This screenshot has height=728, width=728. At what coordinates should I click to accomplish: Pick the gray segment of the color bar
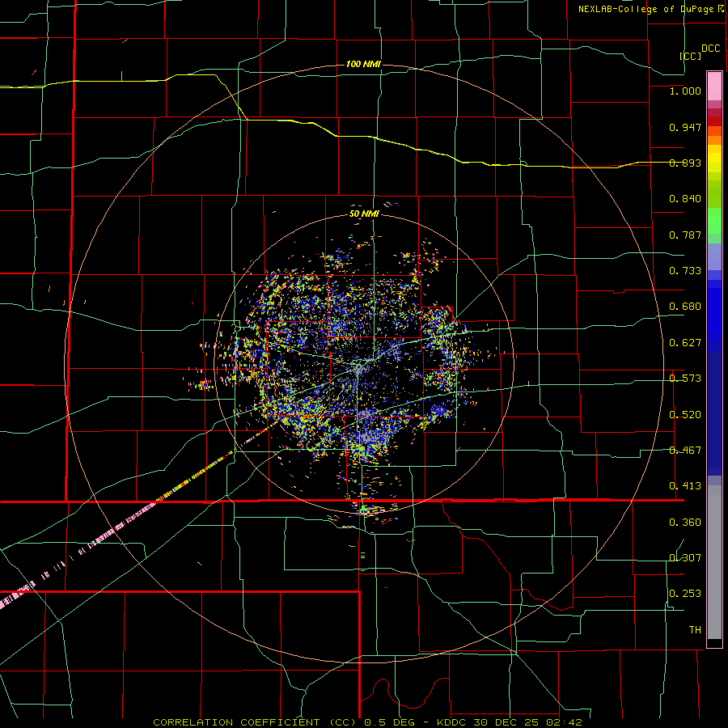click(x=714, y=562)
